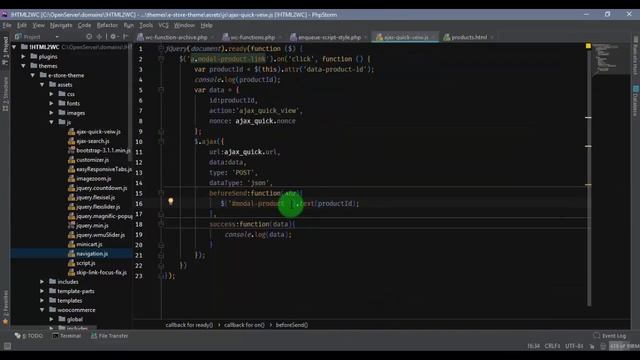The height and width of the screenshot is (360, 640).
Task: Click the fold marker on line 5
Action: tap(161, 90)
